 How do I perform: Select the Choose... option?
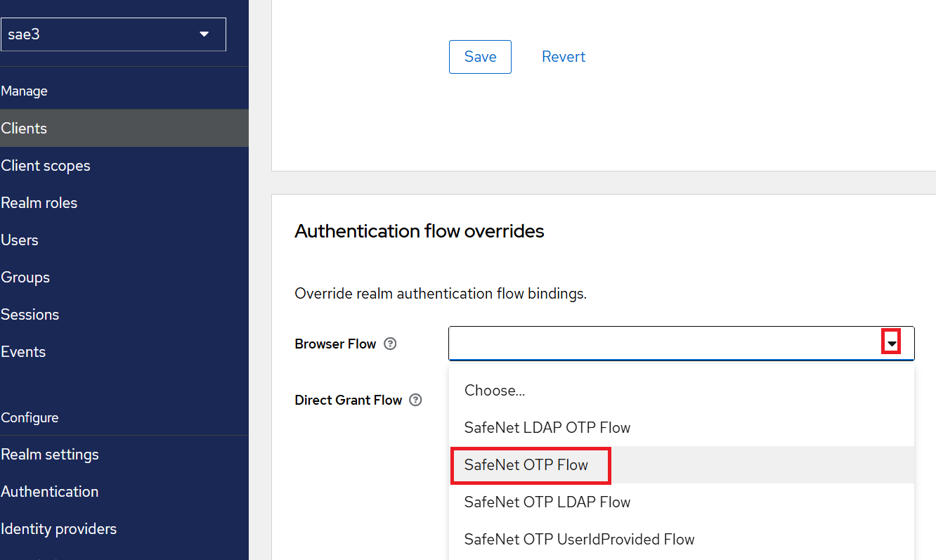[x=495, y=391]
